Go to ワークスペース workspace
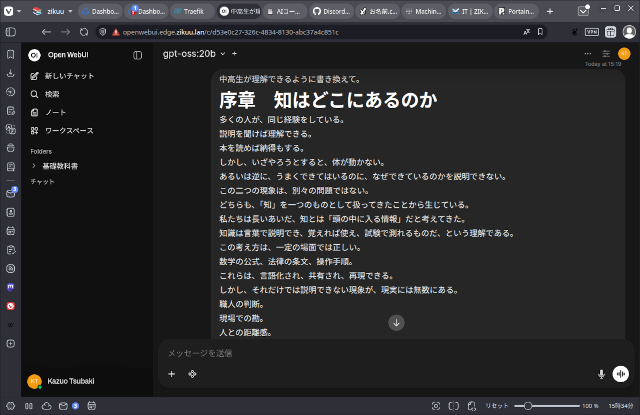The height and width of the screenshot is (415, 640). click(x=68, y=130)
